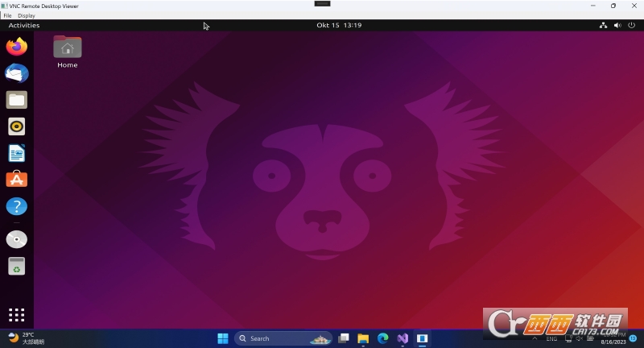Screen dimensions: 644x348
Task: Maximize the VNC Remote Desktop Viewer window
Action: coord(613,6)
